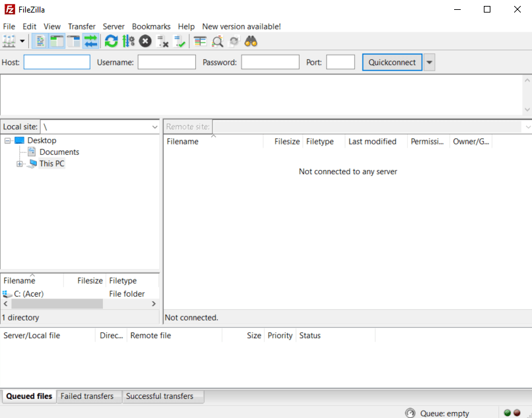Viewport: 532px width, 418px height.
Task: Cancel the current operation
Action: point(145,42)
